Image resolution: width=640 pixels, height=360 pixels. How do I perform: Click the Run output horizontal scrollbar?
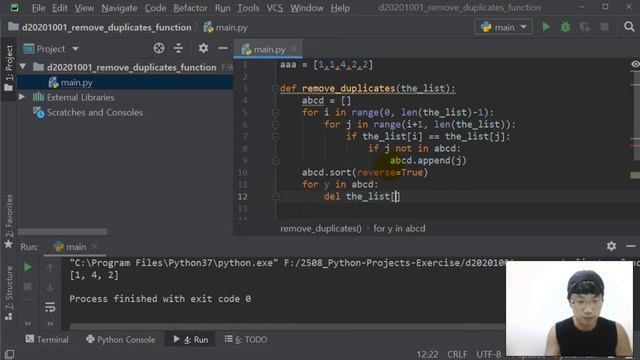[x=287, y=326]
